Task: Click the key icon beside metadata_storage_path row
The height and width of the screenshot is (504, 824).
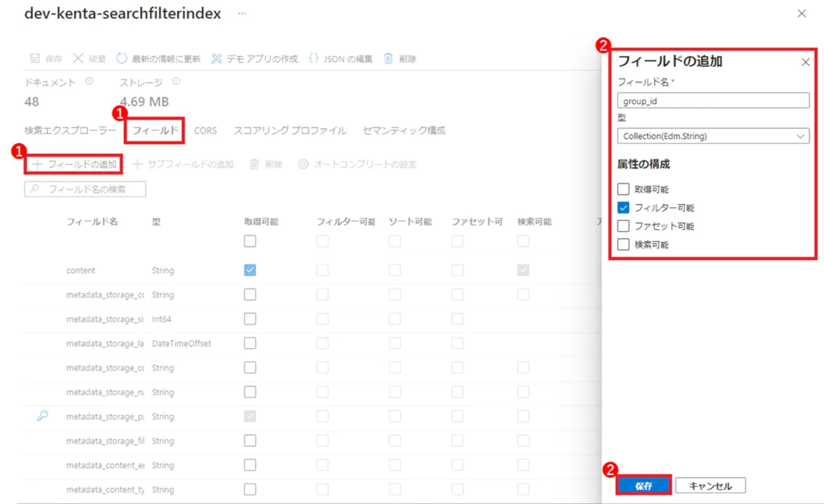Action: 42,415
